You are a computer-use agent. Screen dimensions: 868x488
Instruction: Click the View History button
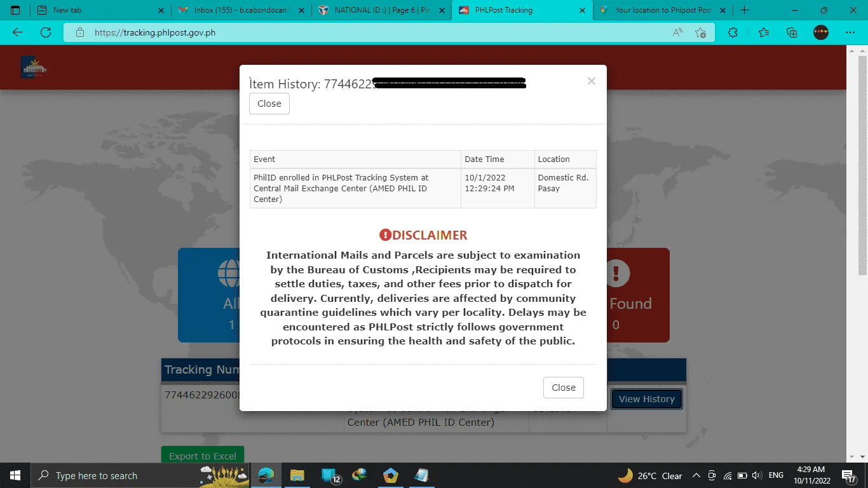[647, 399]
